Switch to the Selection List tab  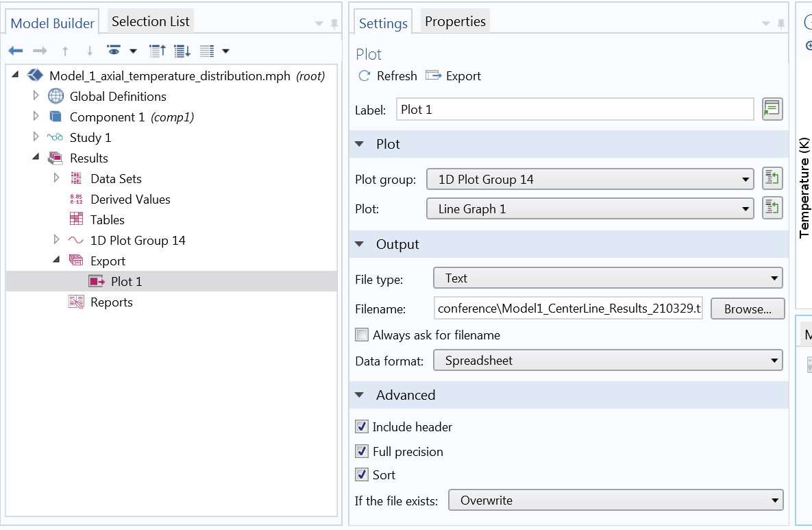pyautogui.click(x=150, y=21)
